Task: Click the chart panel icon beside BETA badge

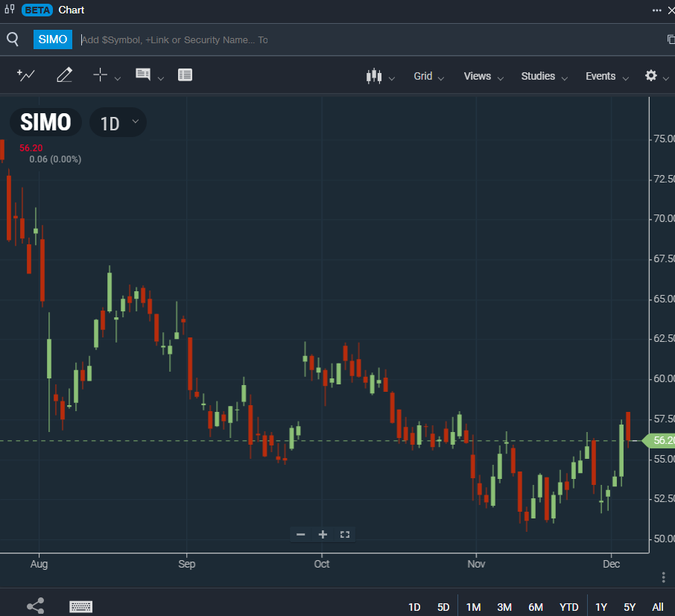Action: tap(10, 10)
